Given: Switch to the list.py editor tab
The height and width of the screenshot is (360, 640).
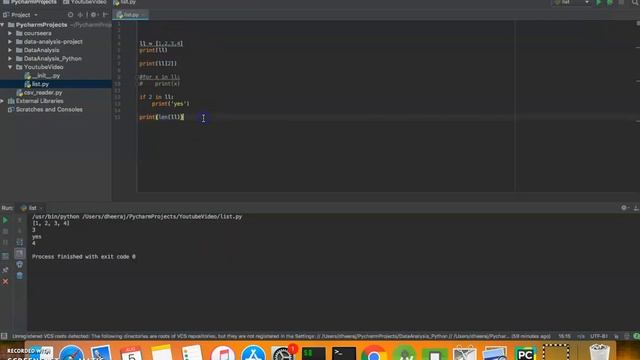Looking at the screenshot, I should pos(131,15).
